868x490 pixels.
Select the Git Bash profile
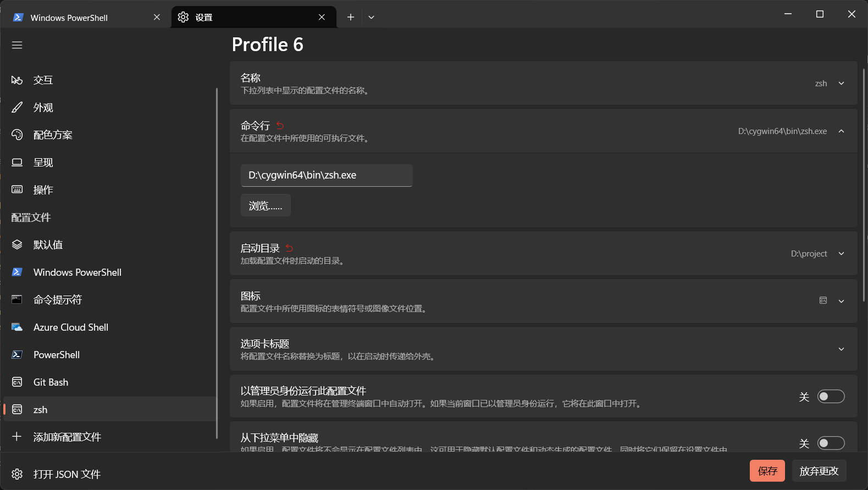pos(110,382)
